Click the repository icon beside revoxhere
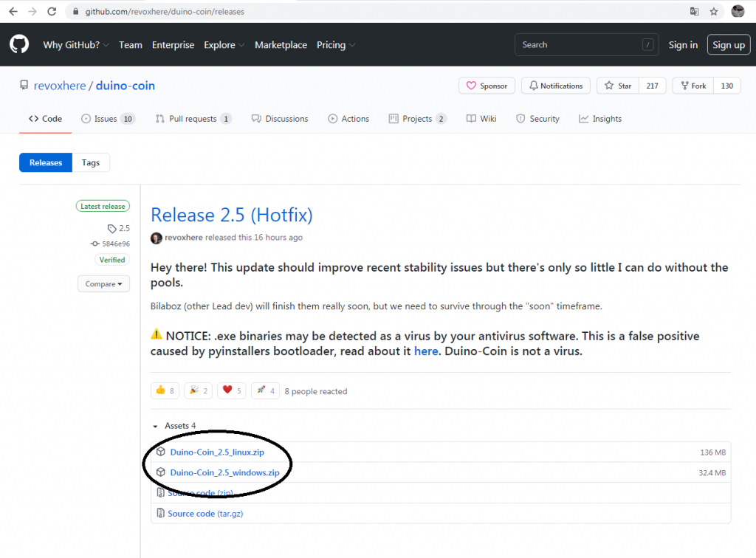Screen dimensions: 756x558 point(24,86)
